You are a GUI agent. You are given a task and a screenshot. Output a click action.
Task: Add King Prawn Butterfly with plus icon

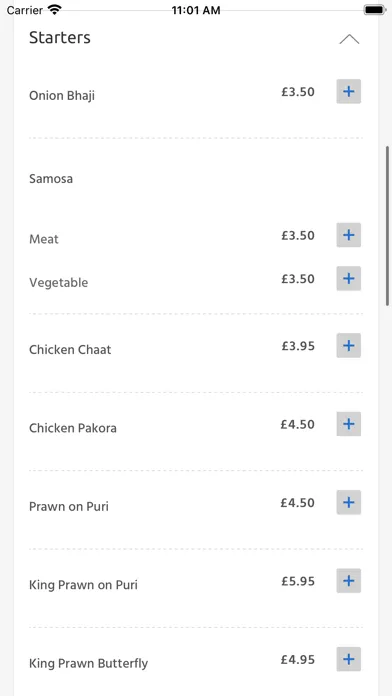348,659
